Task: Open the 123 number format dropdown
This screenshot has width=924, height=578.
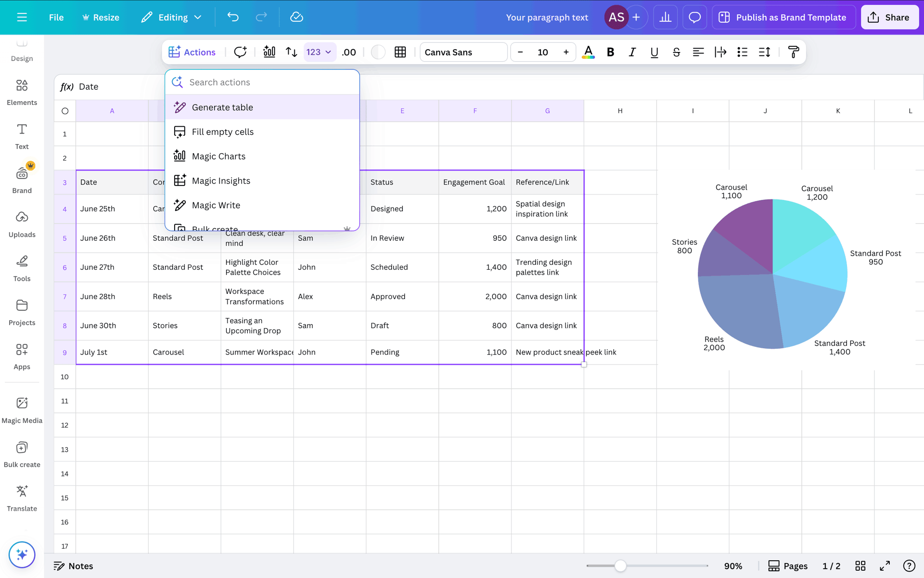Action: (320, 52)
